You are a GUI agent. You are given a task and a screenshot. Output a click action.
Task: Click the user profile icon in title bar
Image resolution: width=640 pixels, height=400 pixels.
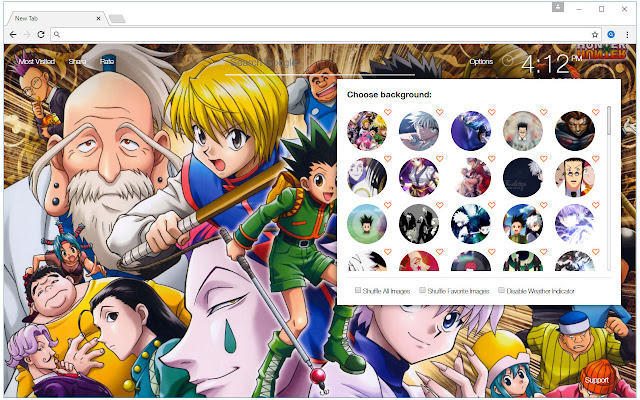[x=558, y=7]
